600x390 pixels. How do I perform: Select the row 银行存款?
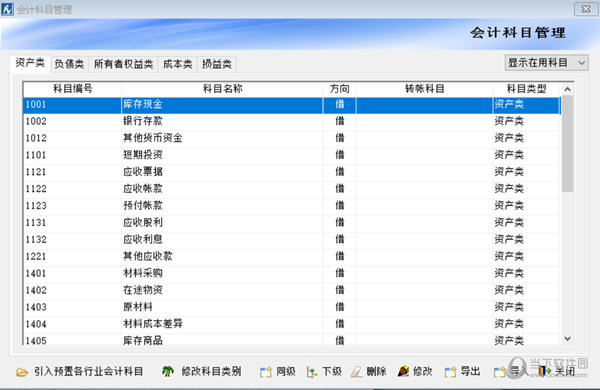coord(292,121)
